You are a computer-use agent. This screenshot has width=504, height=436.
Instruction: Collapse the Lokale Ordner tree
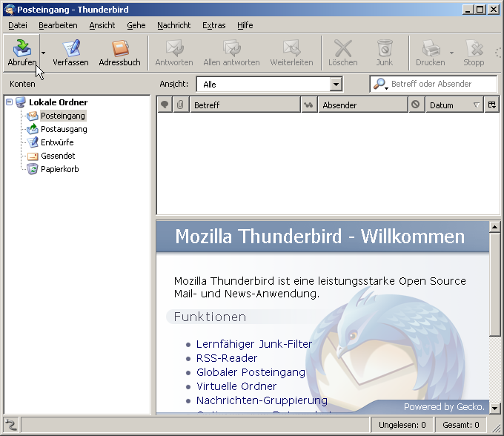pos(10,102)
